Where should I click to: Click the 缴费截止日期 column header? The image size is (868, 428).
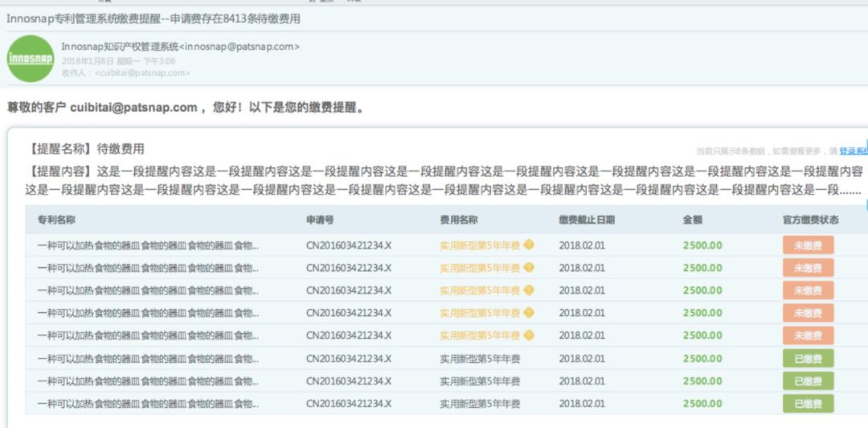click(586, 220)
